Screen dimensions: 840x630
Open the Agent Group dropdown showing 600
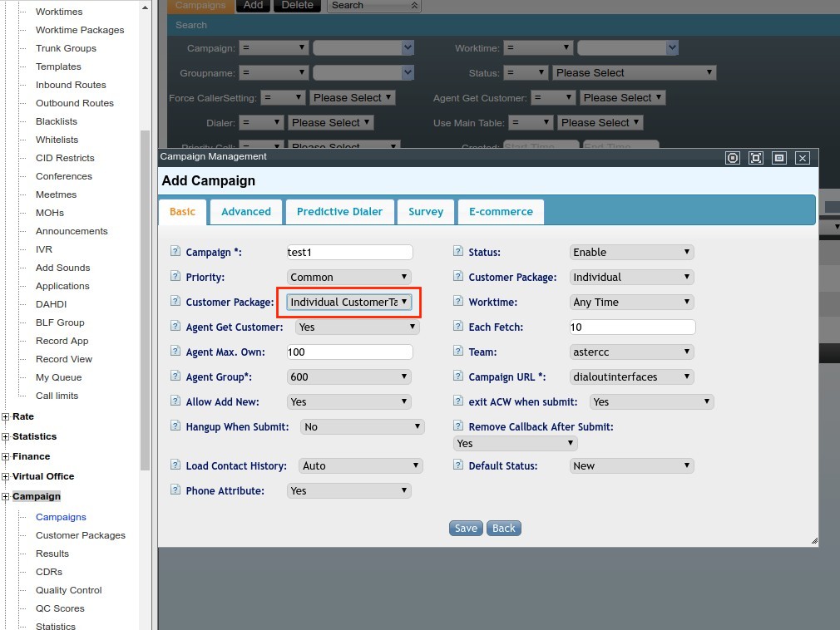point(348,377)
